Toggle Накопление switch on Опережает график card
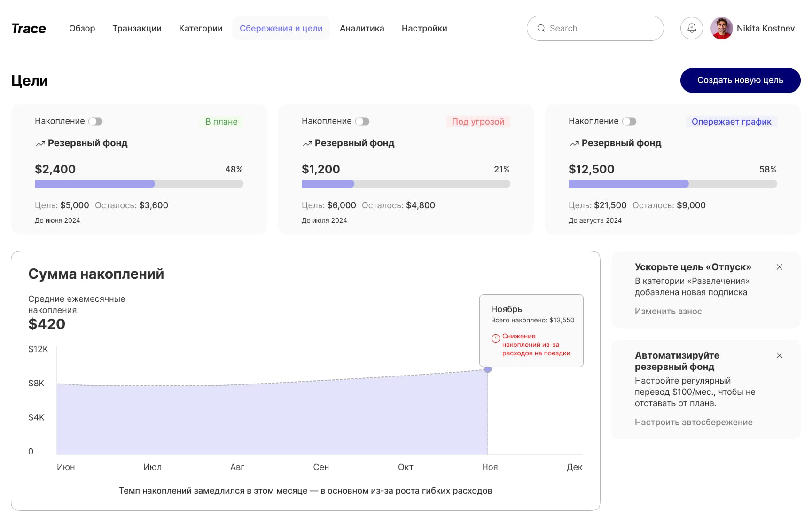Image resolution: width=812 pixels, height=525 pixels. tap(629, 121)
